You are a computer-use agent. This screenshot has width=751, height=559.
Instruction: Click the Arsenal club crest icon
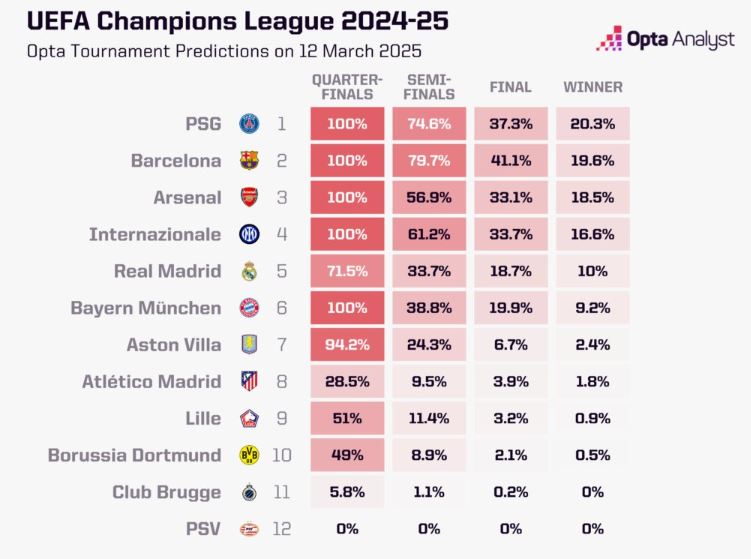coord(248,198)
